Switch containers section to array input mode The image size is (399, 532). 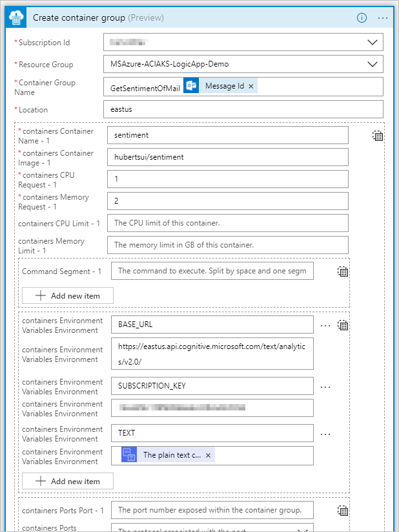click(x=378, y=136)
